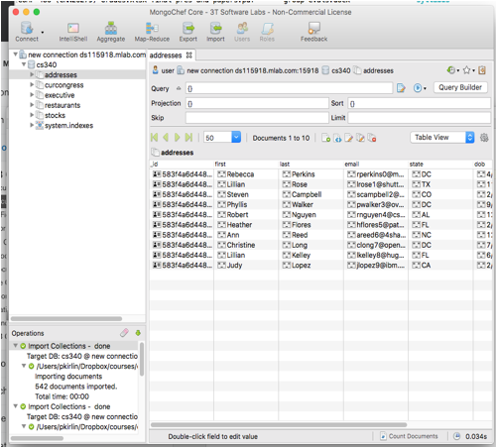Select the curcongress collection in tree
Image resolution: width=497 pixels, height=448 pixels.
[63, 85]
